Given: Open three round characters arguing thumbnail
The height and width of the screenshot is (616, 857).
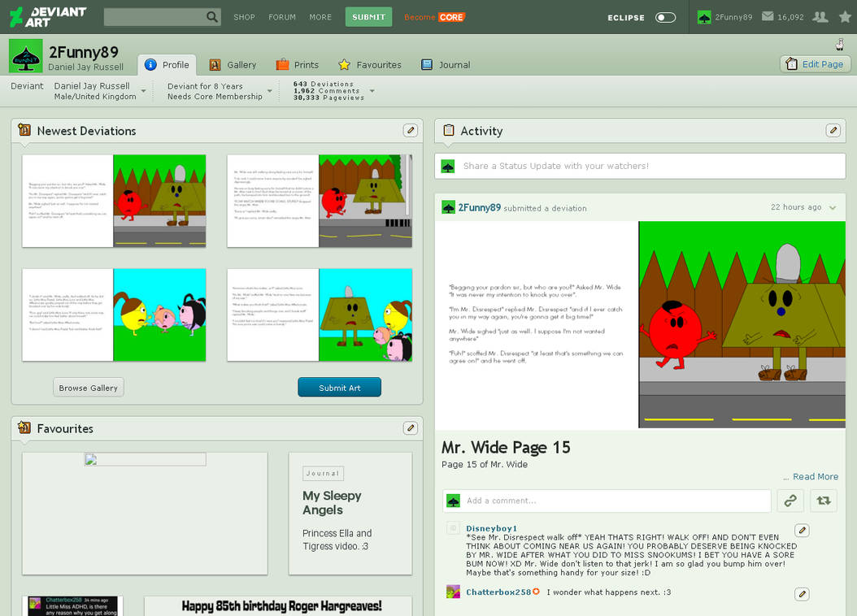Looking at the screenshot, I should [114, 315].
